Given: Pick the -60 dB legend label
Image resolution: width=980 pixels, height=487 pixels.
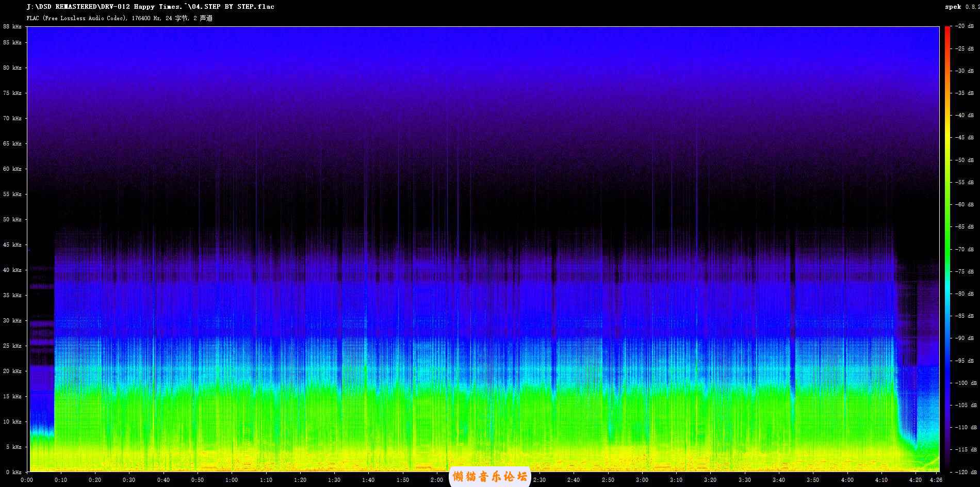Looking at the screenshot, I should (964, 205).
